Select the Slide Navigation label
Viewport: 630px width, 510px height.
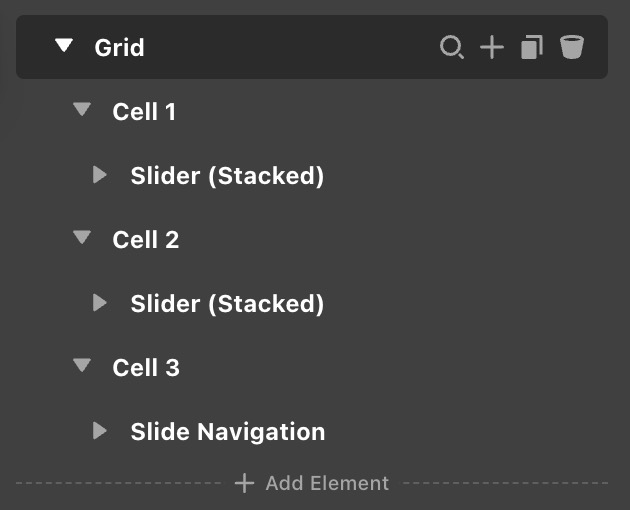click(x=227, y=432)
